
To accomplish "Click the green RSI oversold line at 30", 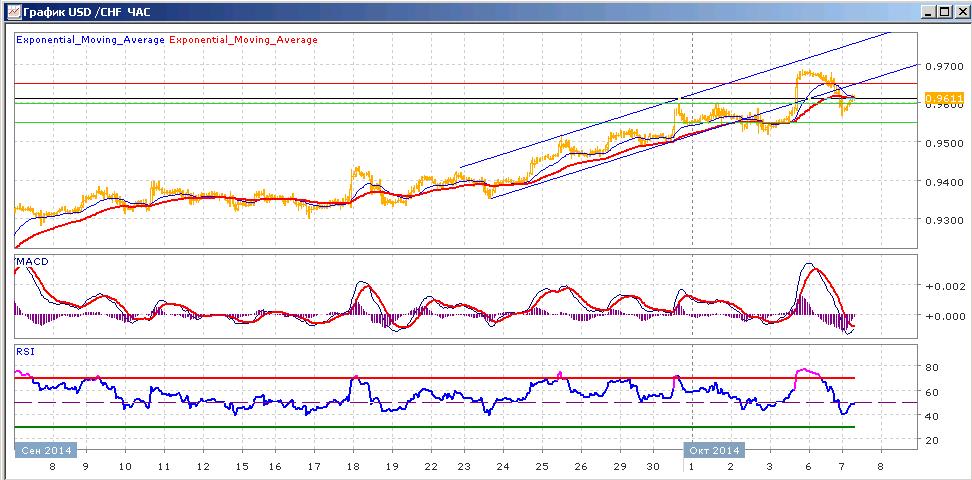I will [434, 427].
